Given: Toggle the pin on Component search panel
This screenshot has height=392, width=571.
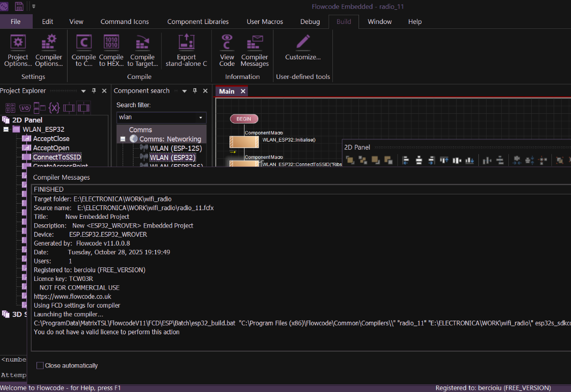Looking at the screenshot, I should click(195, 91).
